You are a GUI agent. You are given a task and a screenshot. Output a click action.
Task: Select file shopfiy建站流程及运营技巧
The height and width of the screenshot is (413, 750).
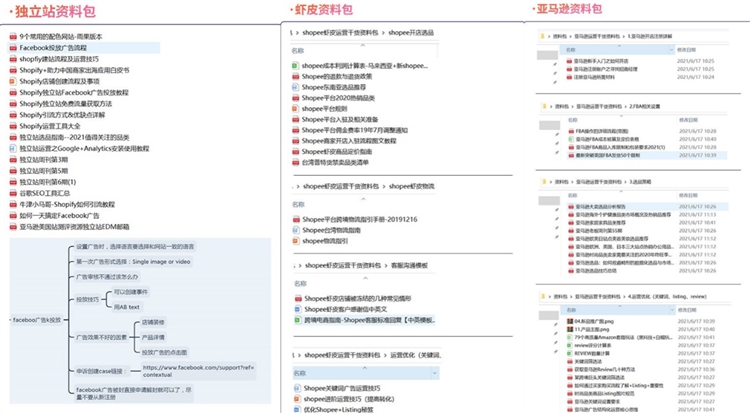coord(59,59)
